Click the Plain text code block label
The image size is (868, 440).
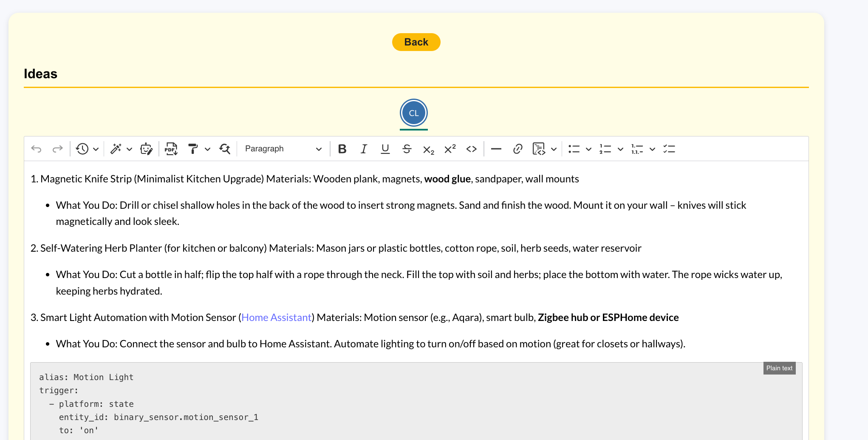point(779,368)
